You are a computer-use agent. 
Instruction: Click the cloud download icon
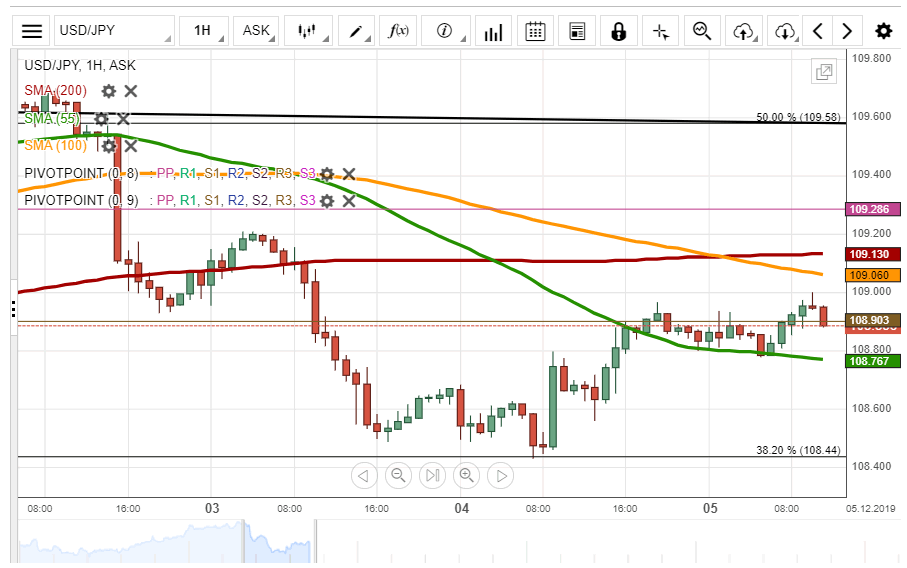click(x=784, y=31)
